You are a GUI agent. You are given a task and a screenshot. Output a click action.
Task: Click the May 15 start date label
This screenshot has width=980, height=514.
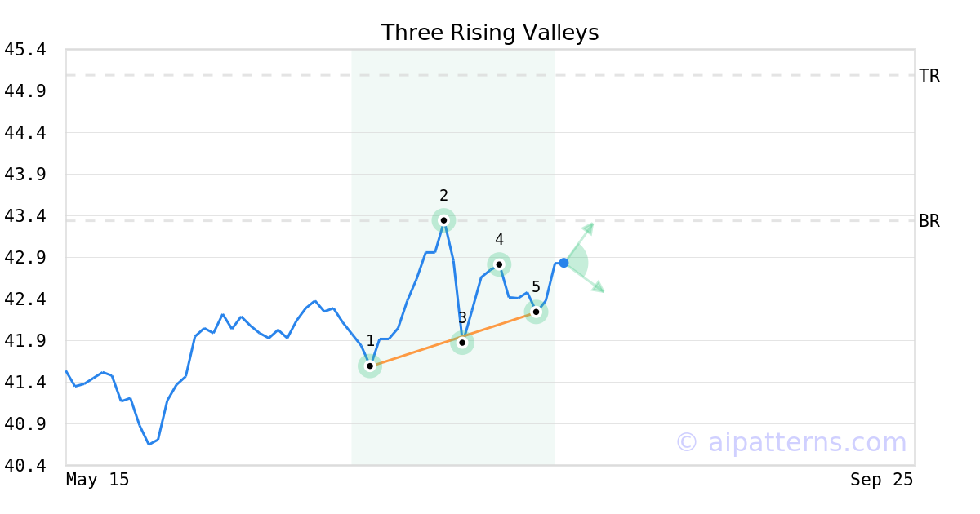pos(97,480)
